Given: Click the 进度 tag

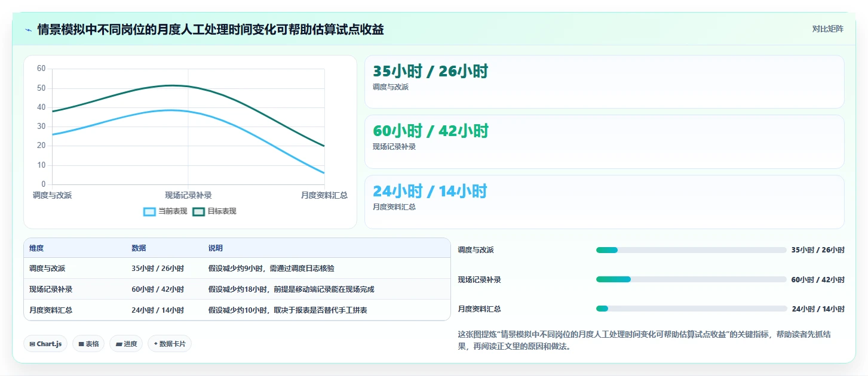Looking at the screenshot, I should pyautogui.click(x=126, y=344).
